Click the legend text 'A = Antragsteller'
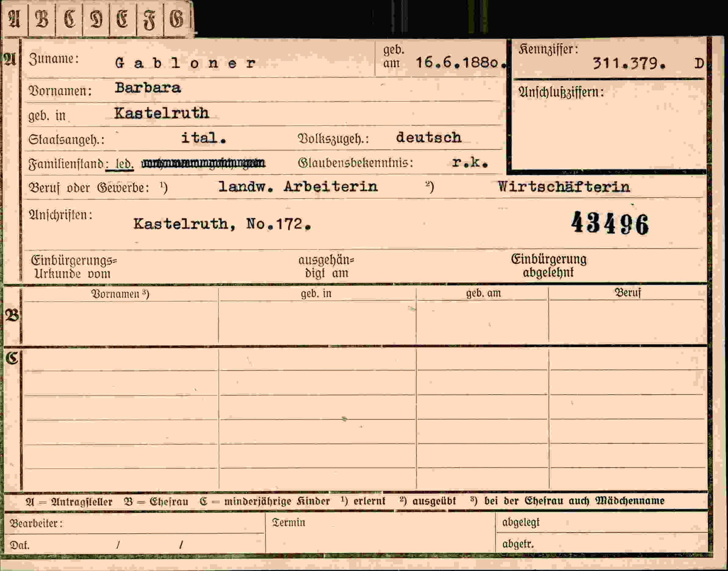The height and width of the screenshot is (571, 728). [x=69, y=502]
